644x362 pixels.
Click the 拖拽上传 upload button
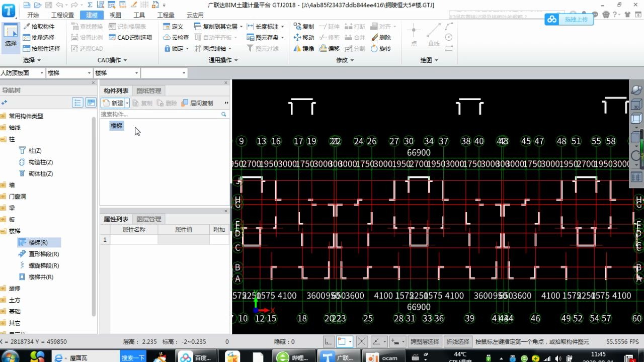[569, 19]
